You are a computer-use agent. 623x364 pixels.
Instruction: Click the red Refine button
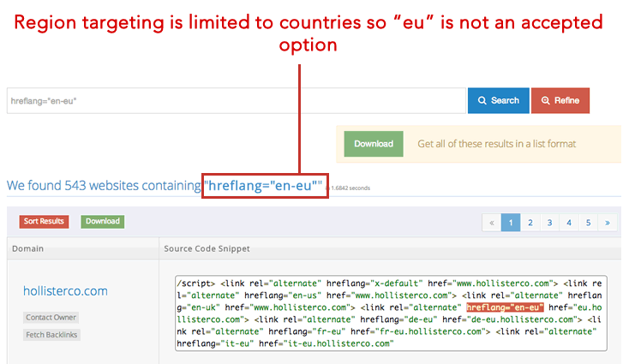coord(560,100)
